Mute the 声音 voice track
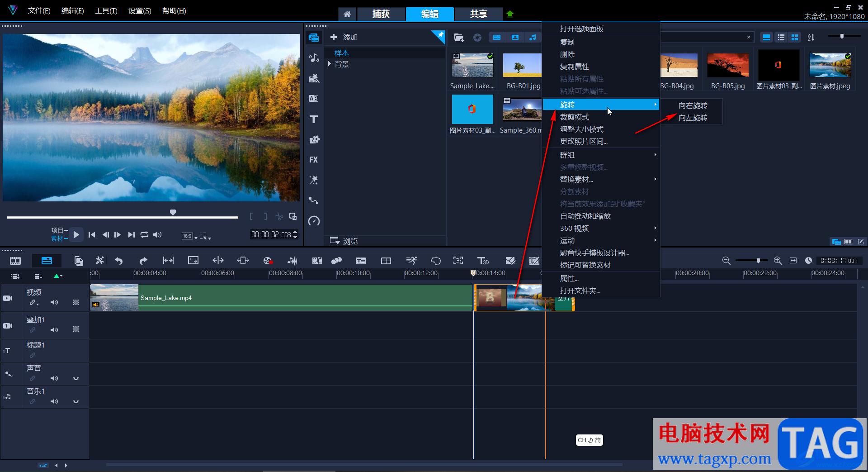This screenshot has height=472, width=868. pyautogui.click(x=54, y=378)
